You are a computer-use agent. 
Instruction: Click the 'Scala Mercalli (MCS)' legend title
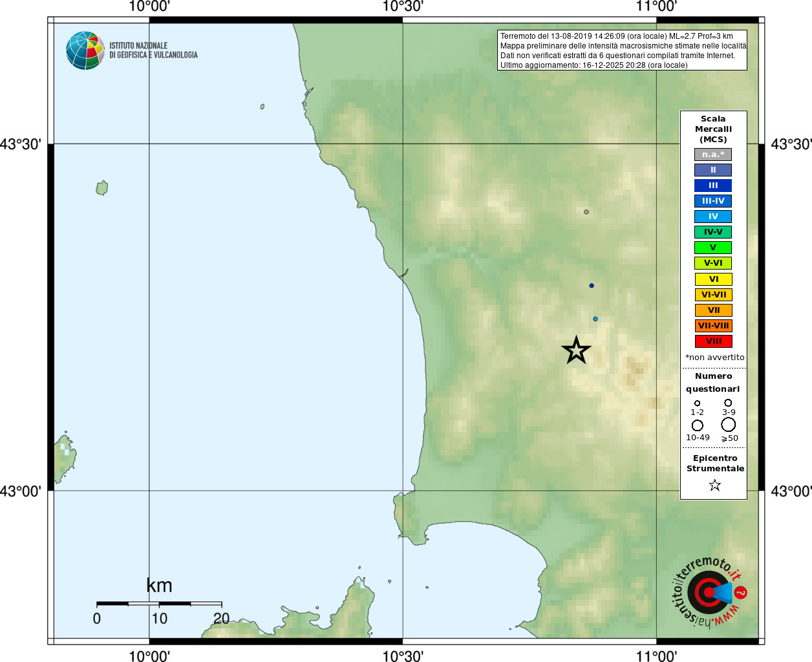(x=713, y=129)
